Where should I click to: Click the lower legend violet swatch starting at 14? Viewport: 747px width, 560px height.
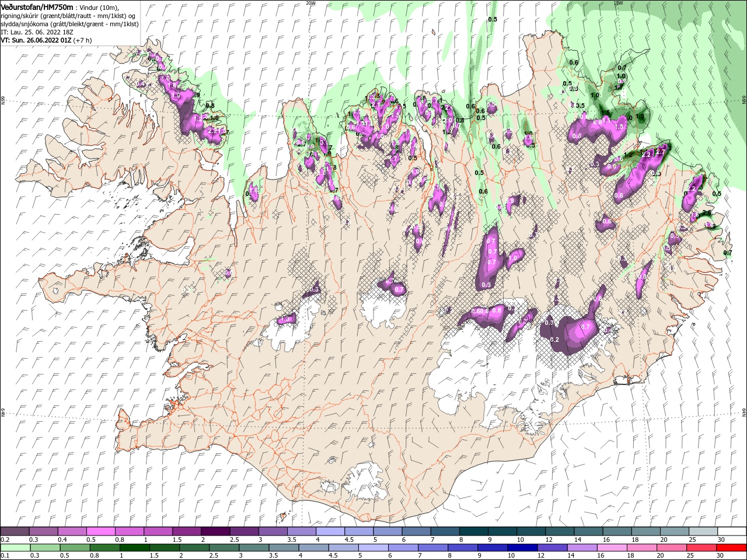[582, 548]
